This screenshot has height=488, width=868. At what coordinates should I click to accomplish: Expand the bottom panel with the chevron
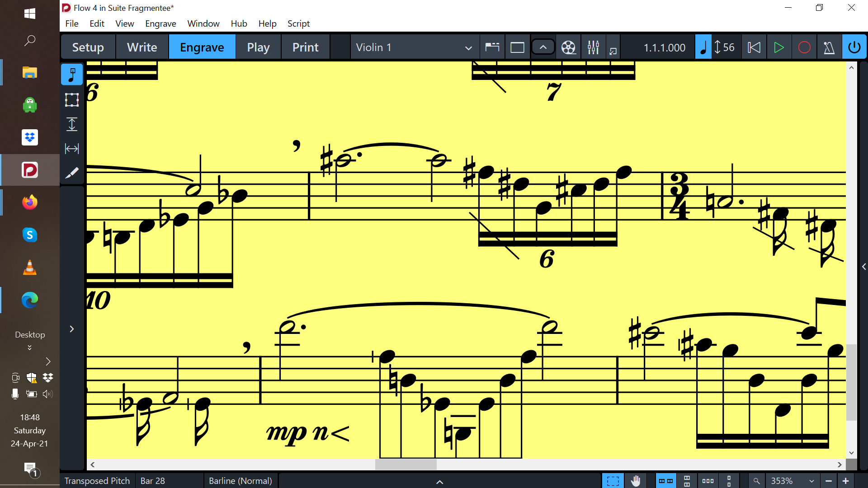click(x=439, y=482)
